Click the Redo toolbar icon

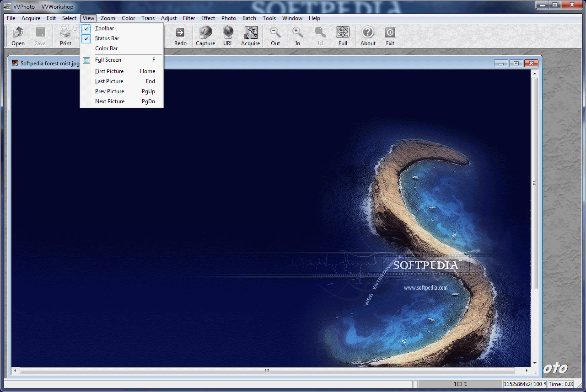click(180, 36)
